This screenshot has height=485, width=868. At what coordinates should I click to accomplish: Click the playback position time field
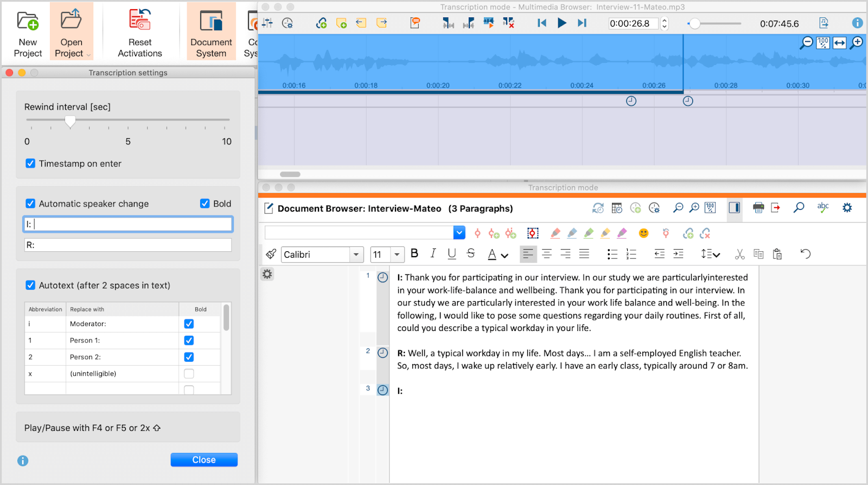click(633, 23)
